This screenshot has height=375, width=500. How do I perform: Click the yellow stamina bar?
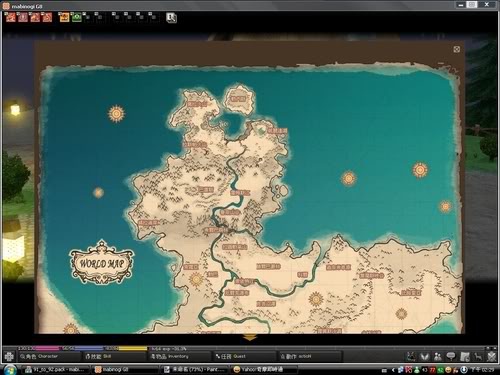pyautogui.click(x=133, y=348)
